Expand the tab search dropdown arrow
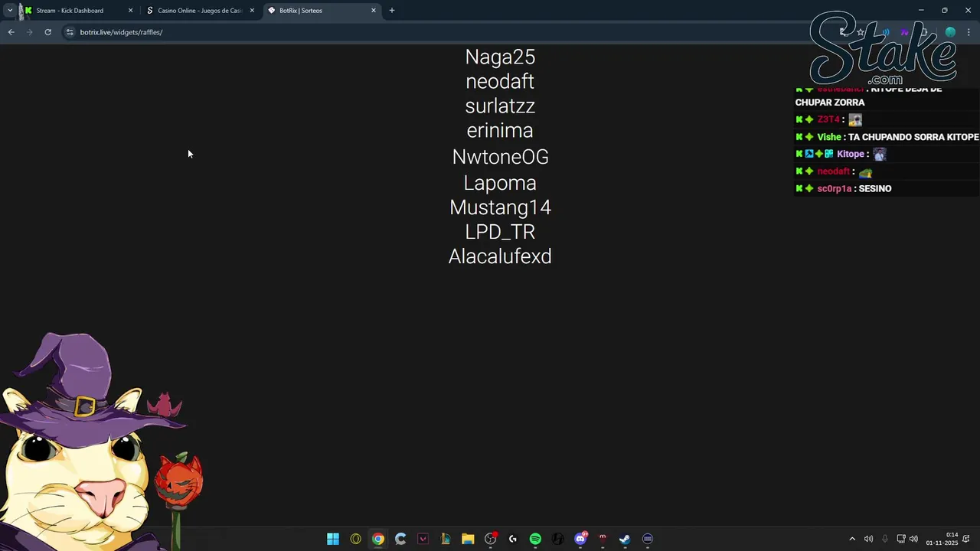 (x=10, y=11)
